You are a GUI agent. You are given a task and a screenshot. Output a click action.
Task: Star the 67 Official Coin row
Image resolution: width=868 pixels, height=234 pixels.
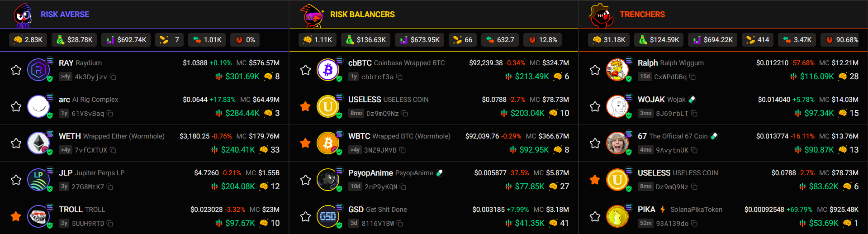(x=595, y=143)
